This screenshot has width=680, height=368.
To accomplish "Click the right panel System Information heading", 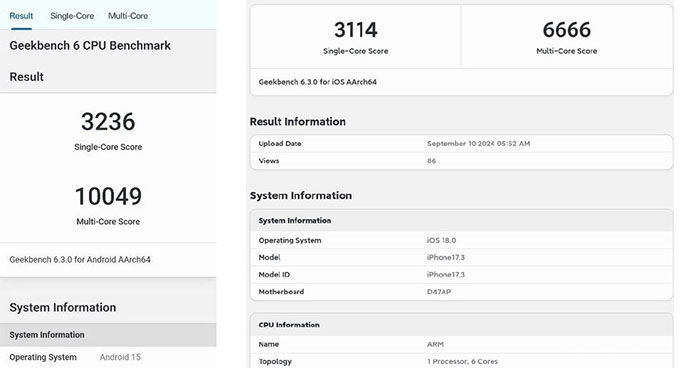I will pos(301,195).
